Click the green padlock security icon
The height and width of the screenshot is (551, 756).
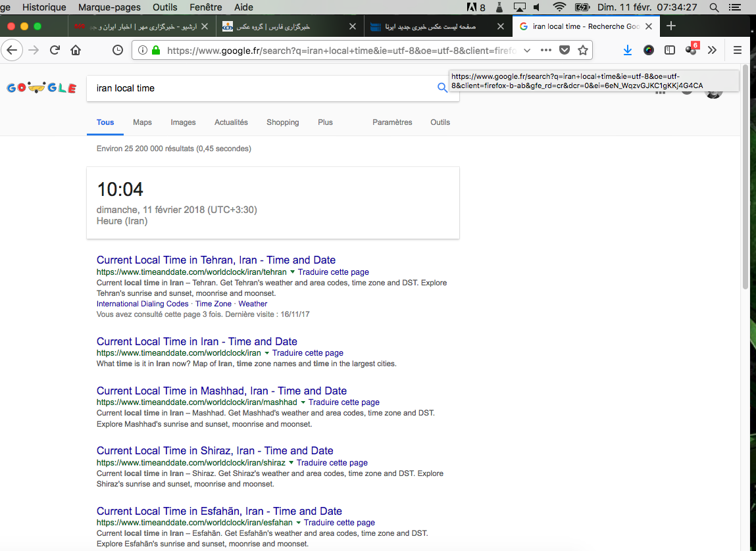(x=156, y=50)
